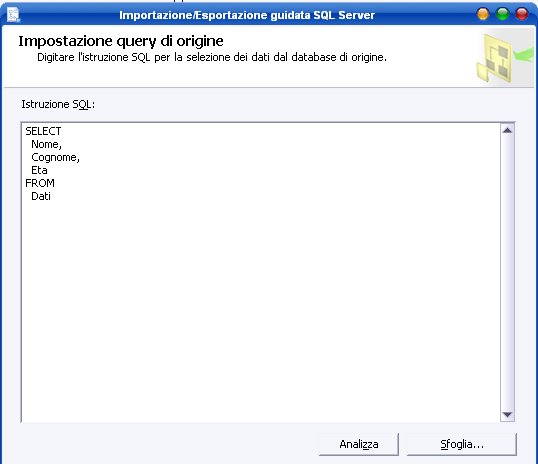Click the Analizza button
This screenshot has height=464, width=538.
359,444
